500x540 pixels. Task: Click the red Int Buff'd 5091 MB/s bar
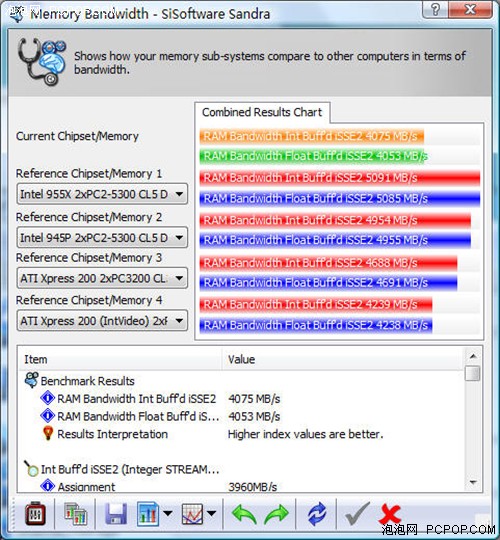340,178
